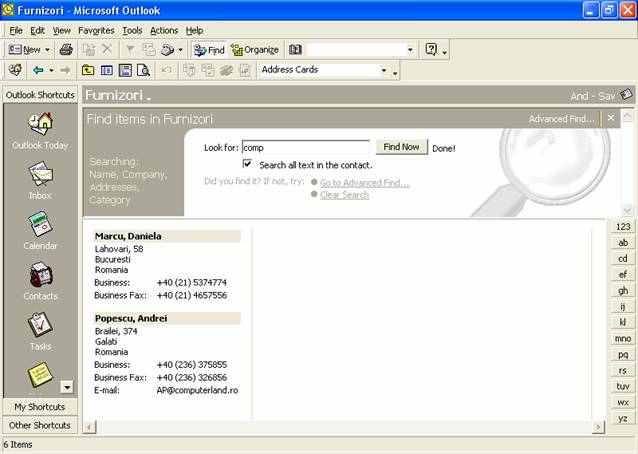Click the Find a Contact input box

click(356, 50)
